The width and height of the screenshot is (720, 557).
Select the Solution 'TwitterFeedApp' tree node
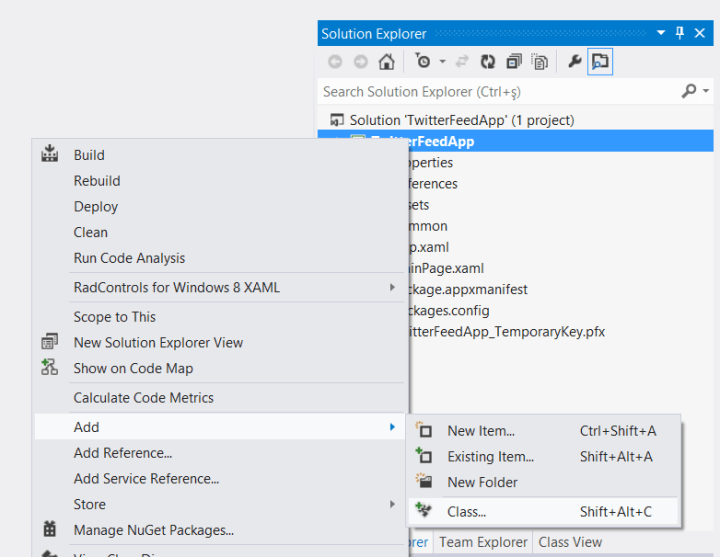[x=461, y=120]
